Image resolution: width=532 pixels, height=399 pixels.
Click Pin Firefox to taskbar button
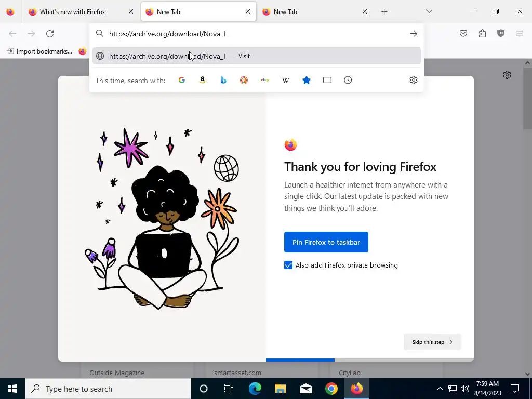coord(326,242)
